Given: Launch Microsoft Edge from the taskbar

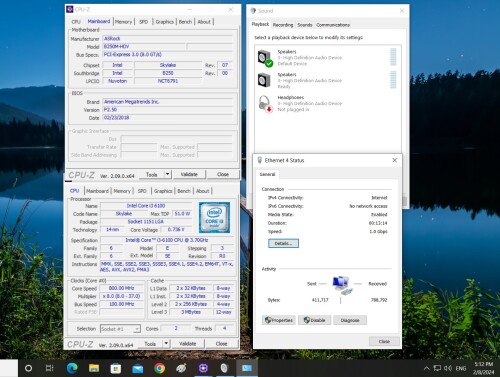Looking at the screenshot, I should pos(72,368).
